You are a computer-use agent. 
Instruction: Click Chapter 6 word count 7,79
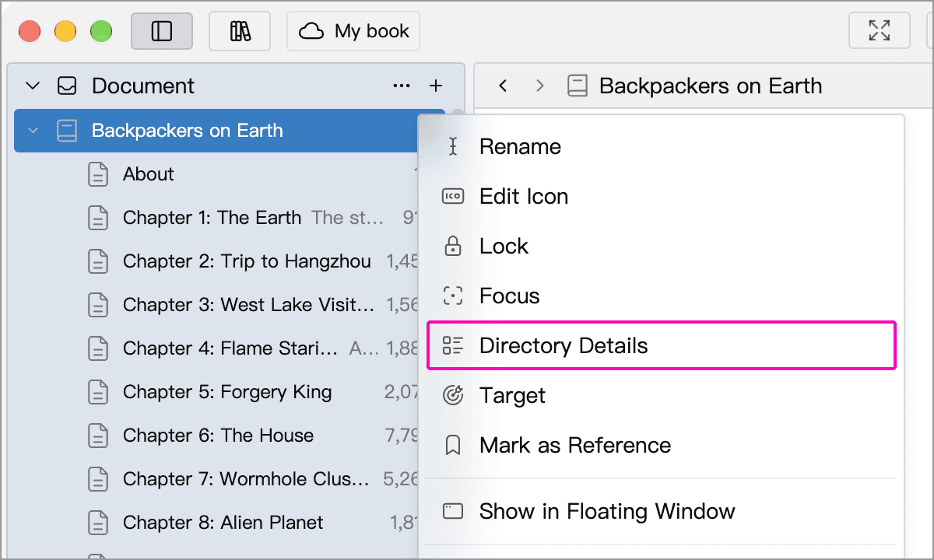click(x=402, y=436)
